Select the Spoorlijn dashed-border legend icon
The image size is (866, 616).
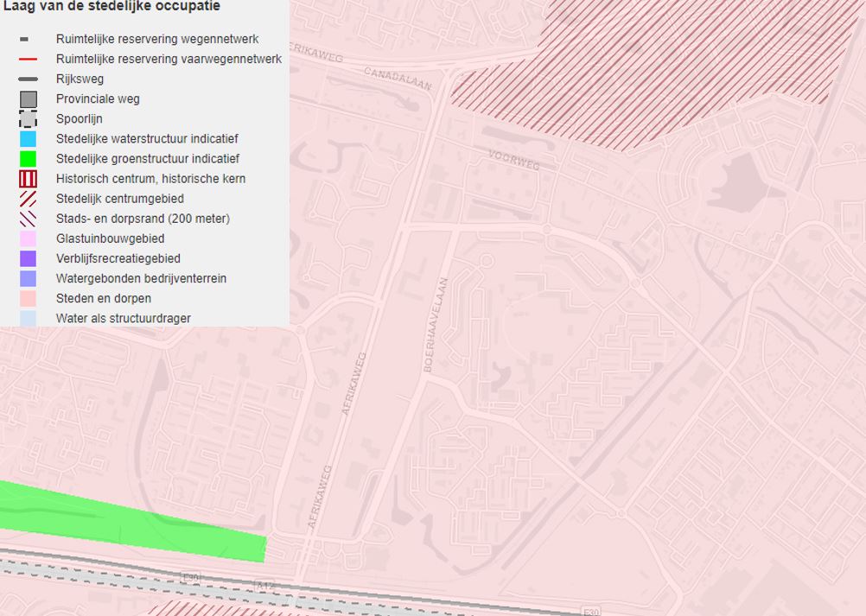pos(28,119)
